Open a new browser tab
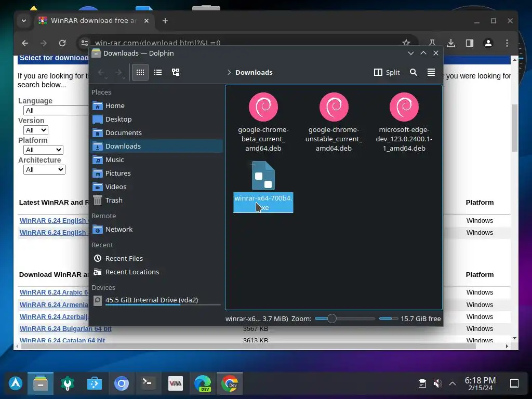This screenshot has width=532, height=399. click(x=165, y=21)
